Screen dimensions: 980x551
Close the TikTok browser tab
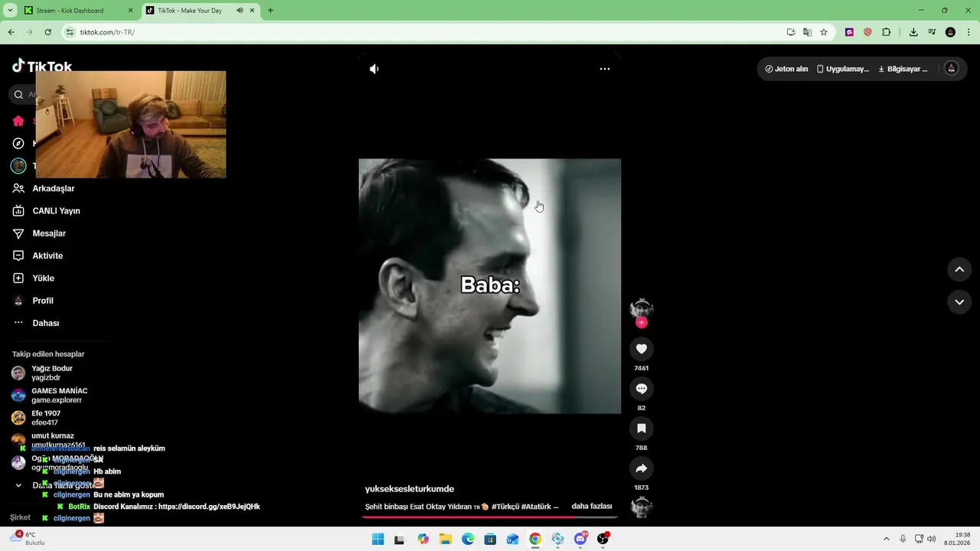(x=252, y=11)
